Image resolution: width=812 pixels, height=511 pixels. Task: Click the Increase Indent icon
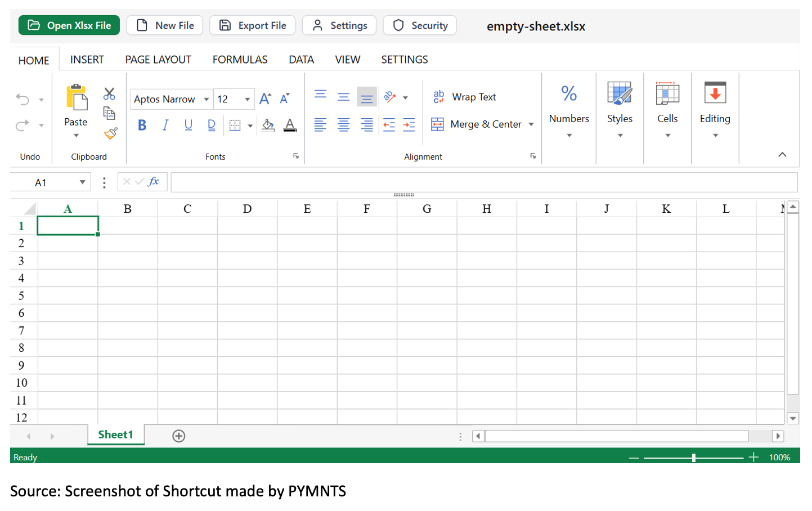(409, 125)
